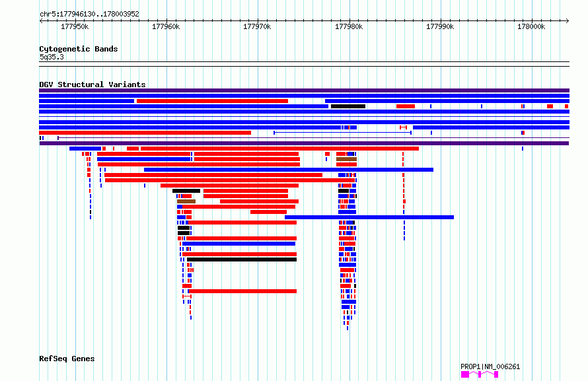This screenshot has height=381, width=588.
Task: Click the topmost purple full-width variant bar
Action: (x=304, y=90)
